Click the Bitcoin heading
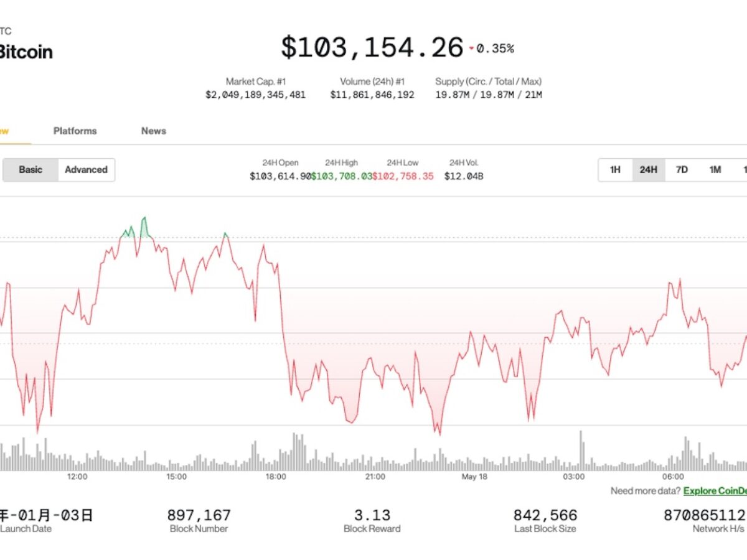The image size is (747, 560). tap(26, 52)
